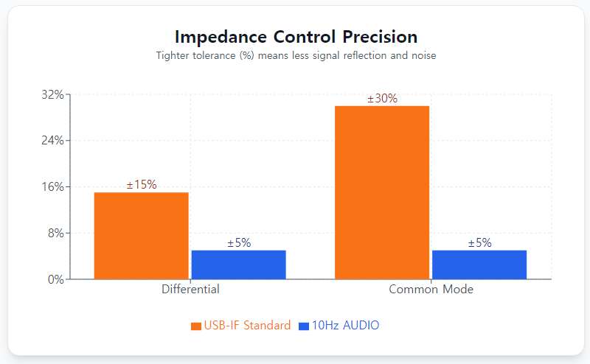Click the 24% y-axis tick label
Image resolution: width=590 pixels, height=364 pixels.
coord(53,141)
